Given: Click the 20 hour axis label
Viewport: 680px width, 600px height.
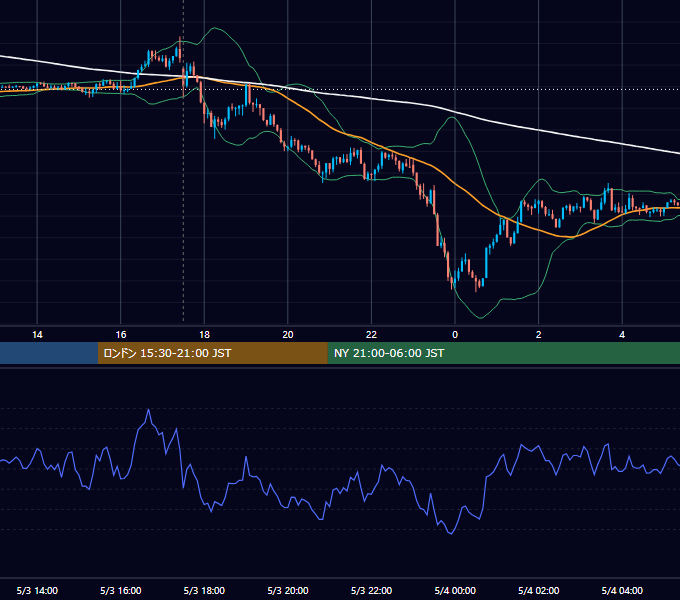Looking at the screenshot, I should [288, 335].
